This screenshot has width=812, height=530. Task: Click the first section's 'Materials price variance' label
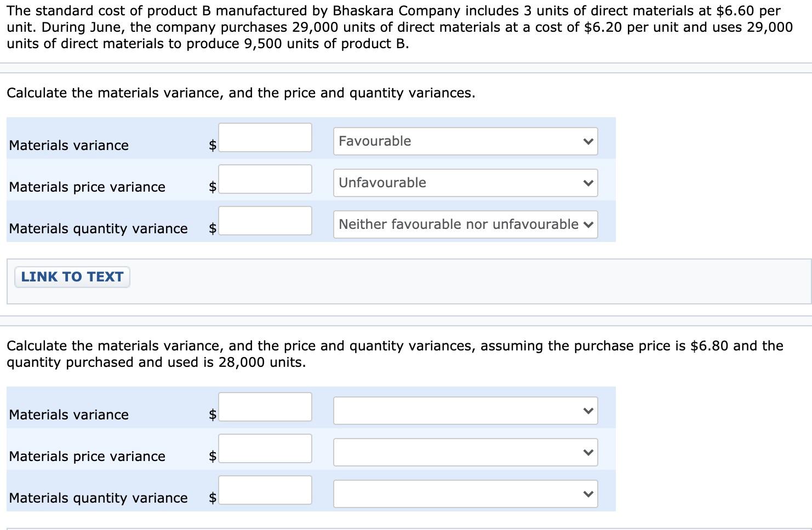(x=87, y=187)
